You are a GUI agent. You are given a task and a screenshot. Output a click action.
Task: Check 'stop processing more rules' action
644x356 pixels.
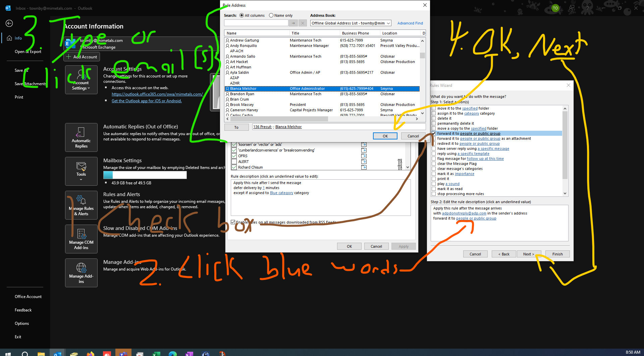(434, 194)
